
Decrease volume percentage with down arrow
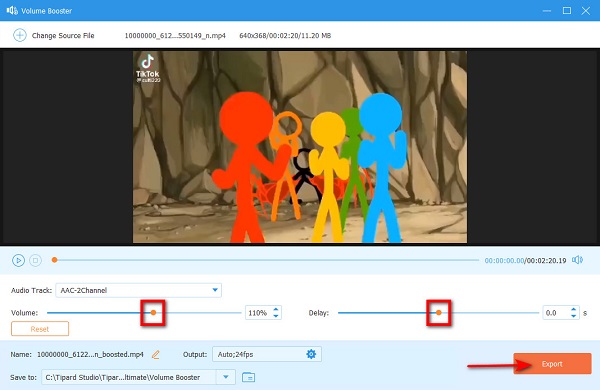pos(276,316)
